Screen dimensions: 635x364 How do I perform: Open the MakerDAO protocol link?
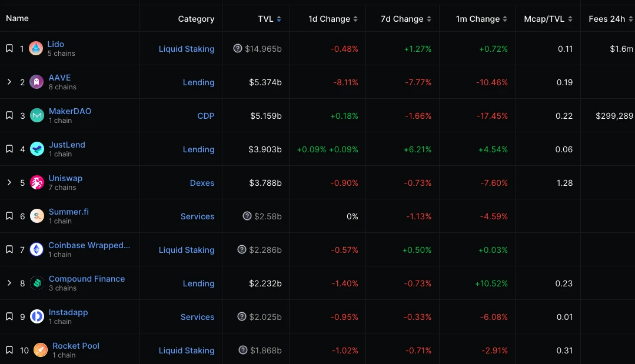point(69,111)
